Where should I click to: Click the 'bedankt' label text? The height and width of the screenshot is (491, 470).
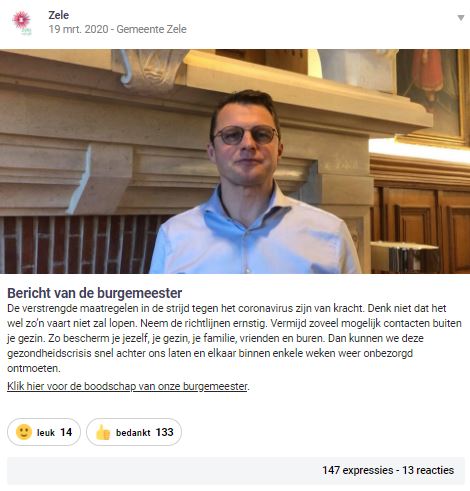tap(133, 433)
